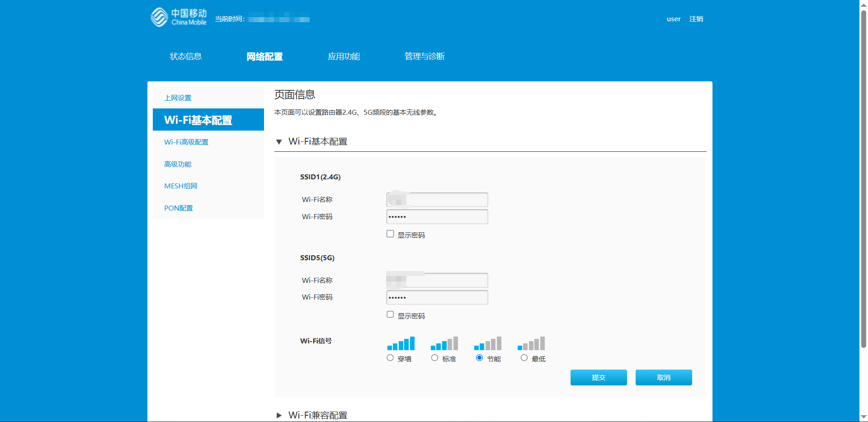This screenshot has height=422, width=868.
Task: Click the 取消 cancel button
Action: pos(663,377)
